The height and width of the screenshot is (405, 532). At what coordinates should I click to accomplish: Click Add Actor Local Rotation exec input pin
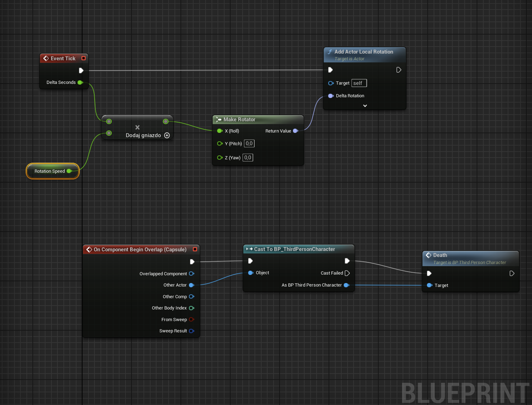coord(330,70)
